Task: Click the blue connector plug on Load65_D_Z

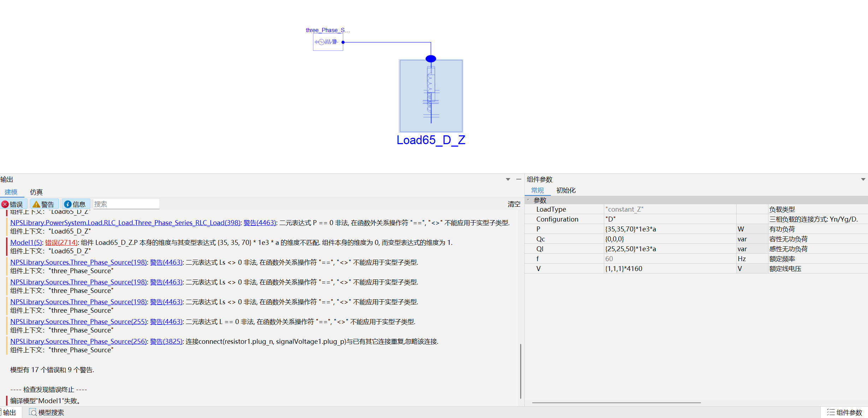Action: point(431,59)
